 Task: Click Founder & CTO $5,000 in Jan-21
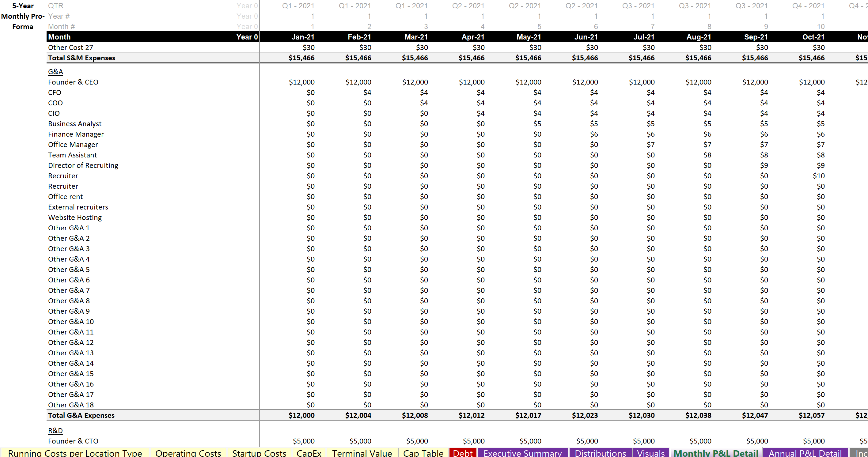click(x=304, y=441)
